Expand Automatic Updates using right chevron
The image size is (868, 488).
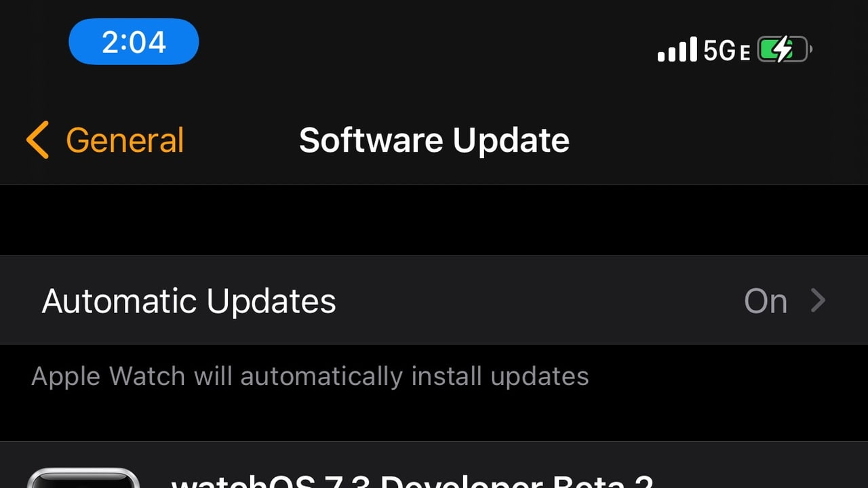tap(818, 300)
